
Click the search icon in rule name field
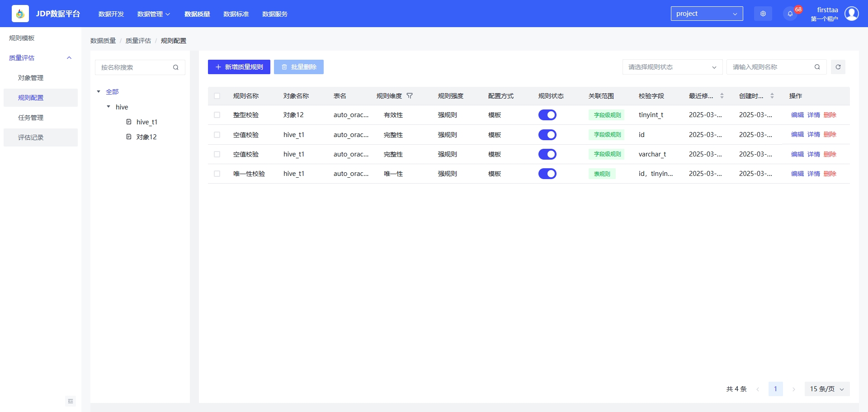[817, 67]
